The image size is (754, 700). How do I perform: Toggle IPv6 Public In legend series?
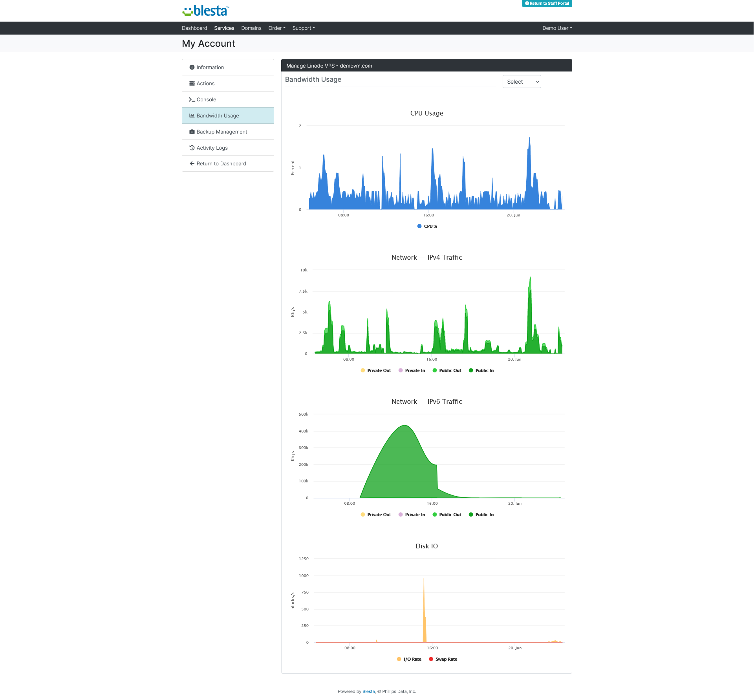tap(481, 515)
